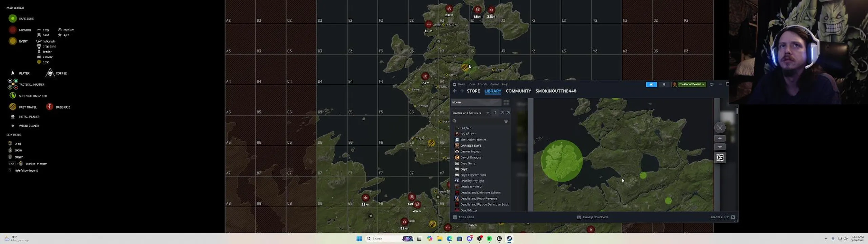Switch to the STORE tab

point(473,91)
